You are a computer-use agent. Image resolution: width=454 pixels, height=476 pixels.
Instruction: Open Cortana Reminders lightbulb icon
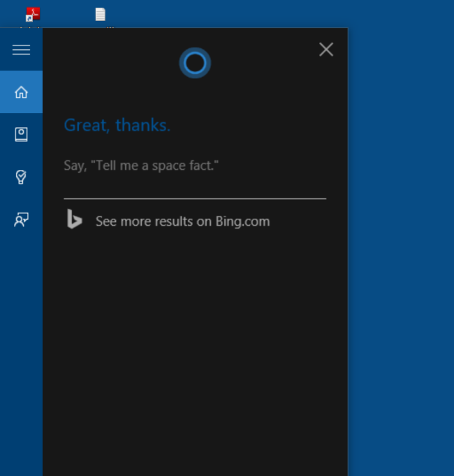(x=21, y=177)
